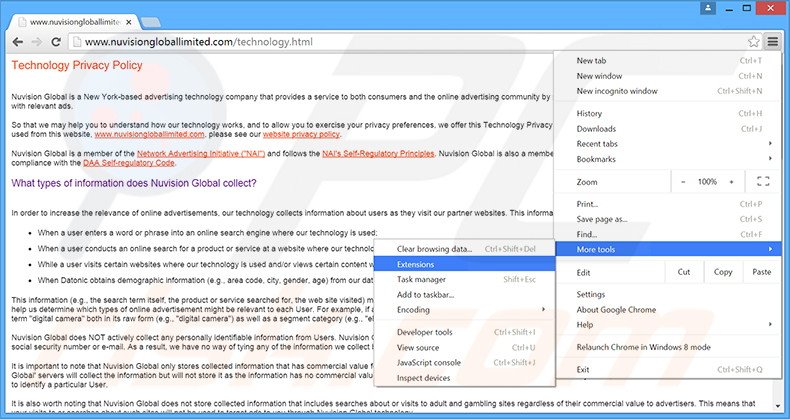Click the Copy button in Edit row
This screenshot has height=419, width=790.
(722, 272)
